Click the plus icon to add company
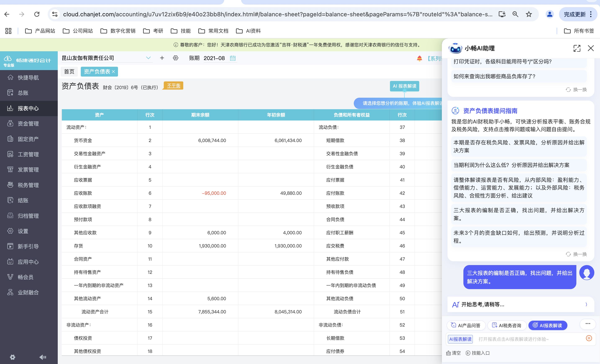 pyautogui.click(x=162, y=58)
